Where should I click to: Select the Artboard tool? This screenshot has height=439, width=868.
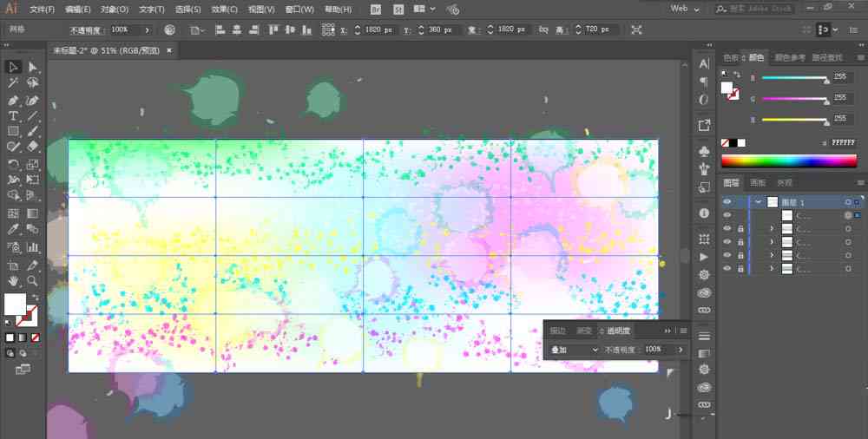tap(13, 265)
